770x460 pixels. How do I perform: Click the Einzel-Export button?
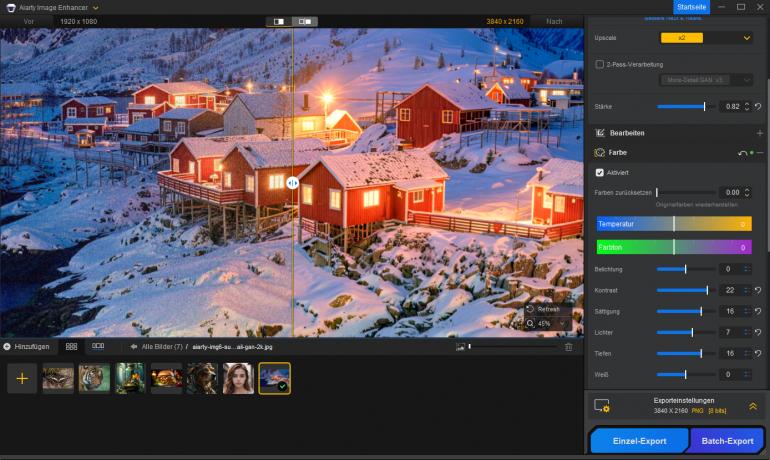click(639, 441)
